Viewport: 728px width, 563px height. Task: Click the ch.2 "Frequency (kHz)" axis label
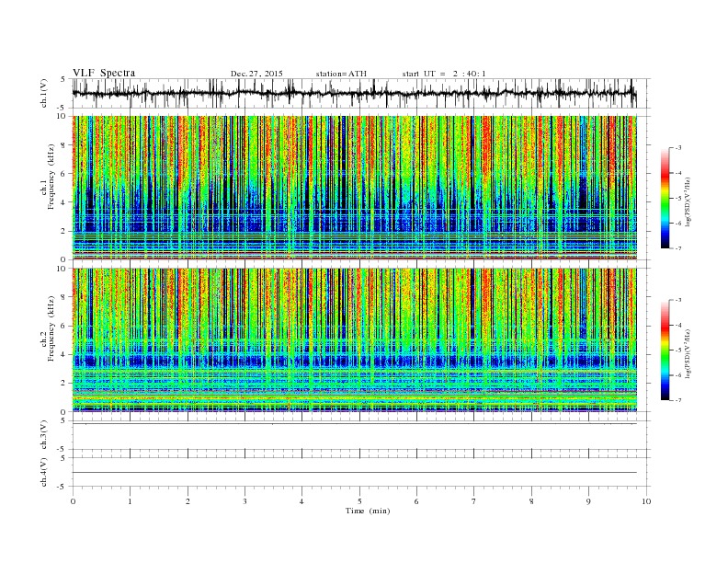[x=51, y=329]
